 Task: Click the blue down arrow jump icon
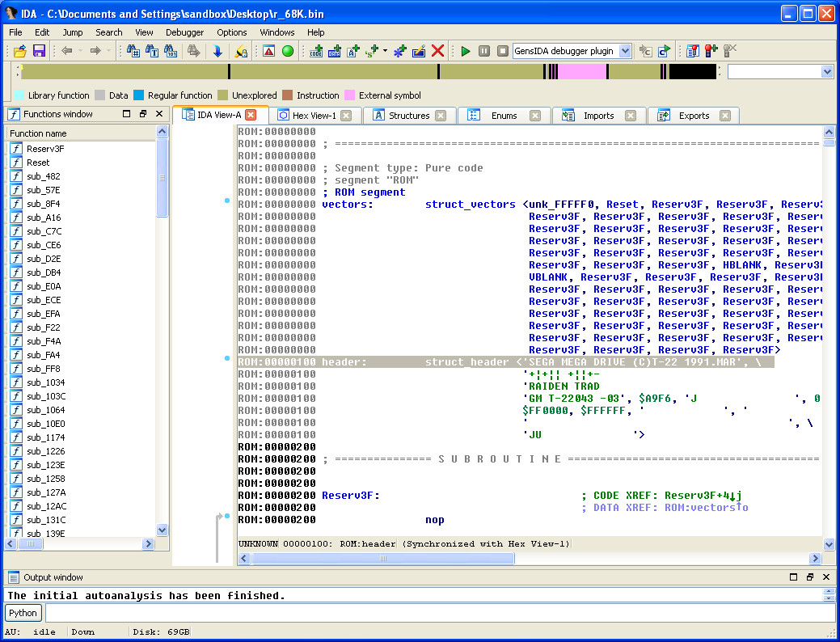click(x=217, y=51)
